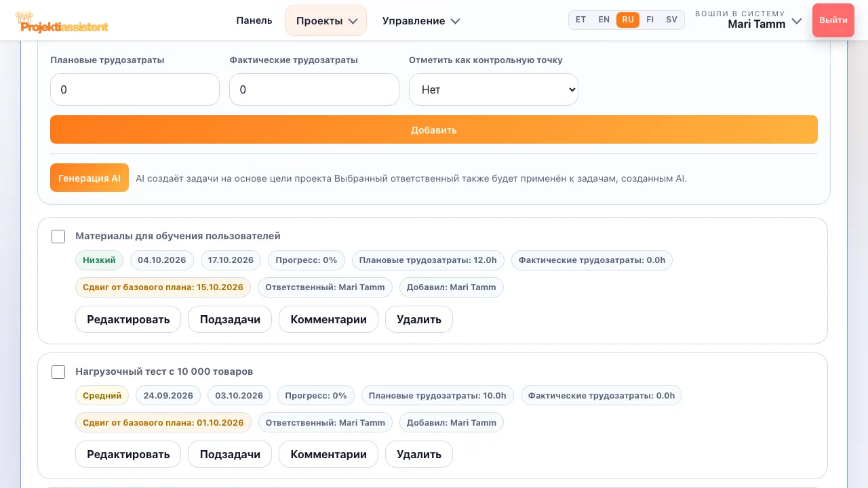The width and height of the screenshot is (868, 488).
Task: Check the Нагрузочный тест task checkbox
Action: pos(58,372)
